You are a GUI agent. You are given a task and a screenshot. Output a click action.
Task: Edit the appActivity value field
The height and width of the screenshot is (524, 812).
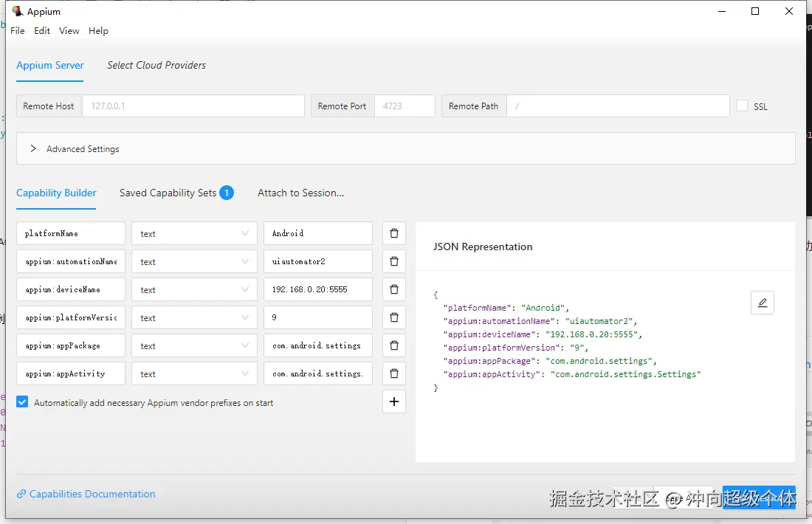pos(318,373)
